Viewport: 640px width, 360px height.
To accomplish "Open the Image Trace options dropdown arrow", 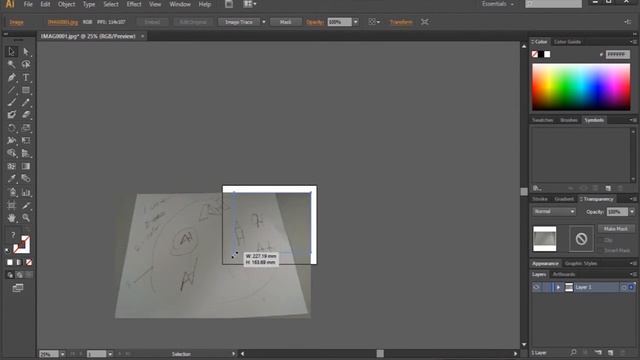I will click(264, 22).
